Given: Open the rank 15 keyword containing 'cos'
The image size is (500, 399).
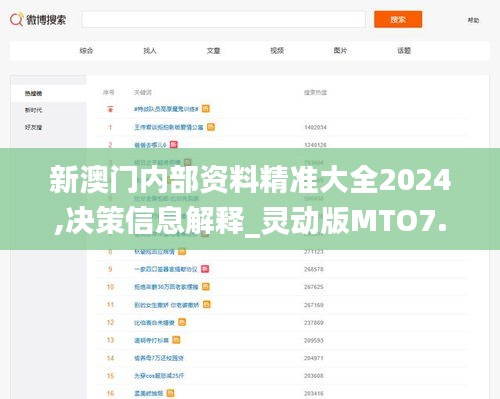Looking at the screenshot, I should 159,376.
